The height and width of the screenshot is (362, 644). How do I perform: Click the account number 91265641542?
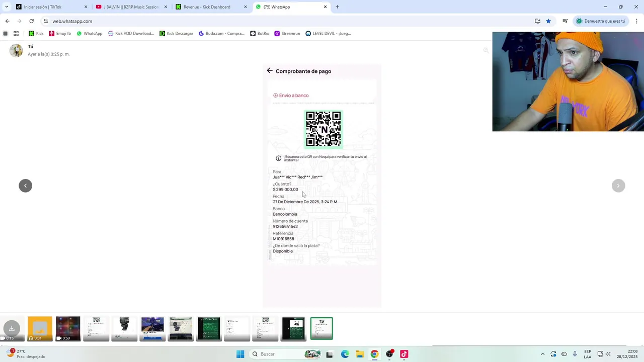coord(285,227)
